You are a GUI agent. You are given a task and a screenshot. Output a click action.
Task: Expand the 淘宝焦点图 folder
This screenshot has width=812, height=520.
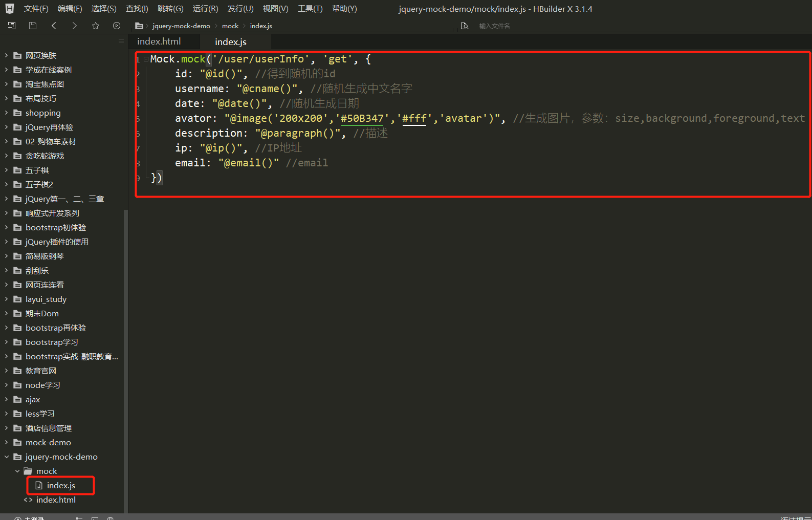pos(6,84)
